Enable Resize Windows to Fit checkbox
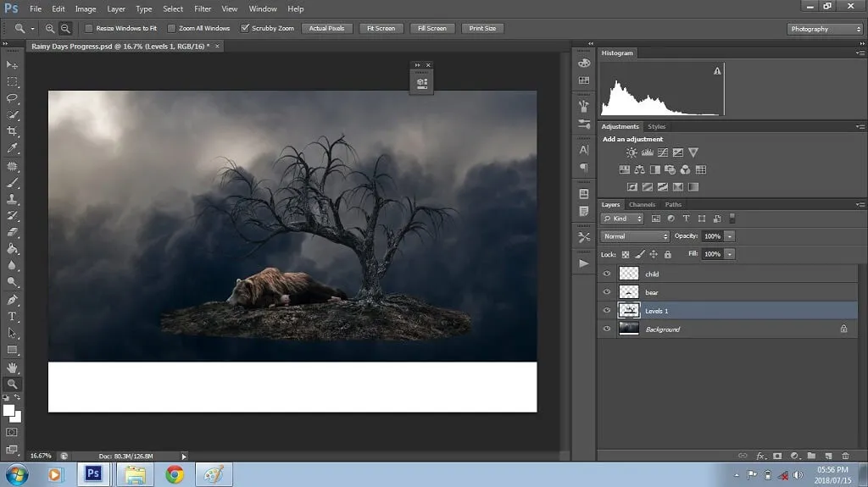The width and height of the screenshot is (868, 487). [x=89, y=28]
